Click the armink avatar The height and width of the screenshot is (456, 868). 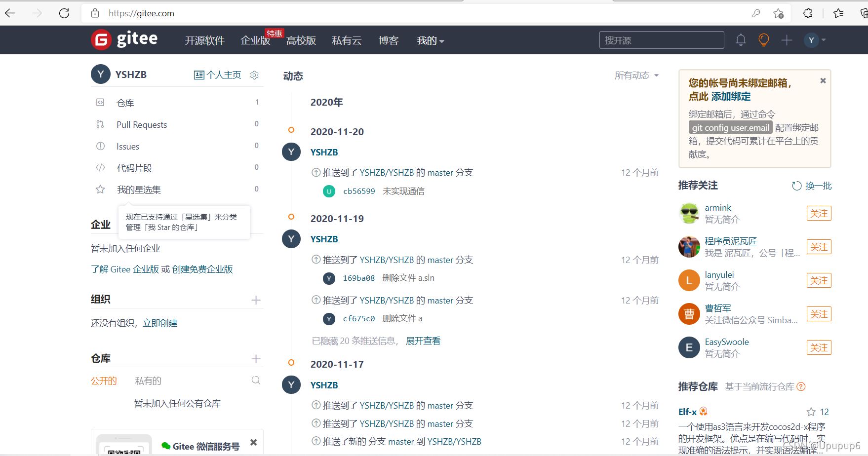pos(689,214)
